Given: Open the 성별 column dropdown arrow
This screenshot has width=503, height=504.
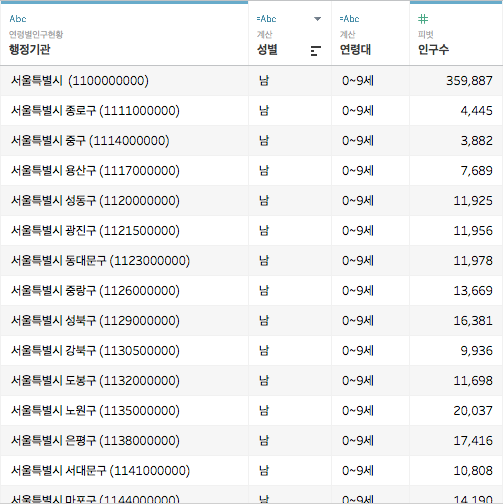Looking at the screenshot, I should click(x=318, y=19).
